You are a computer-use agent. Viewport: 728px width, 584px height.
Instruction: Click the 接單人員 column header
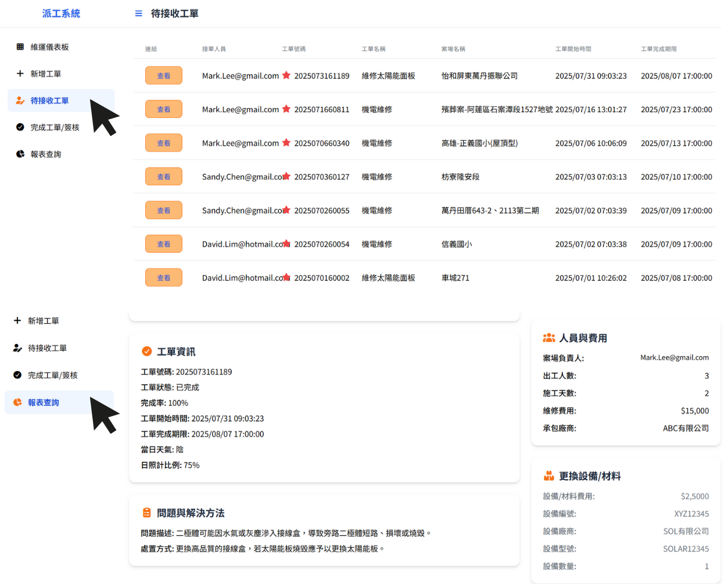tap(214, 49)
